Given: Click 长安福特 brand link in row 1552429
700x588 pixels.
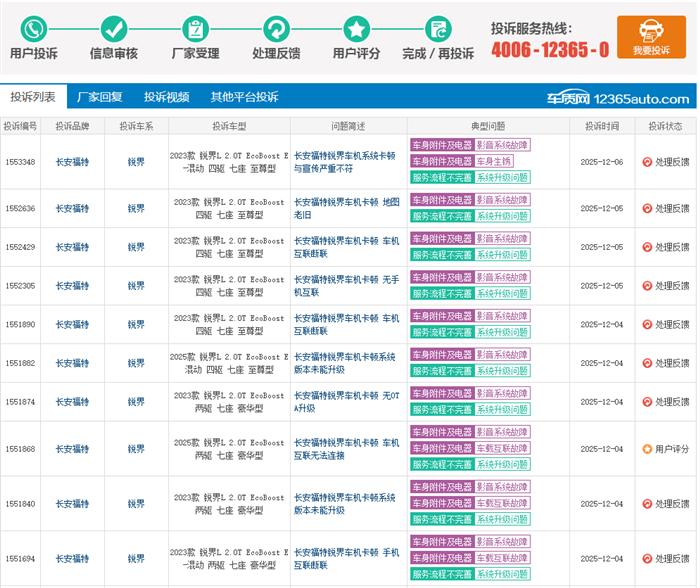Looking at the screenshot, I should click(72, 247).
